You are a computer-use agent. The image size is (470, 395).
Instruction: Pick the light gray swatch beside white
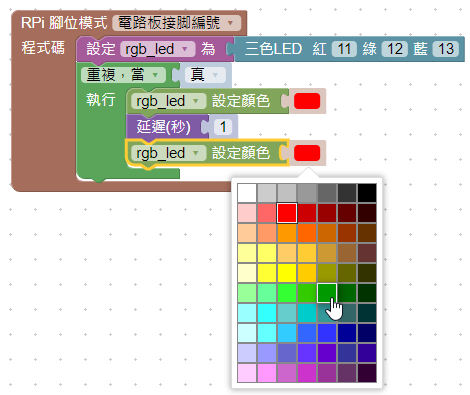click(267, 193)
